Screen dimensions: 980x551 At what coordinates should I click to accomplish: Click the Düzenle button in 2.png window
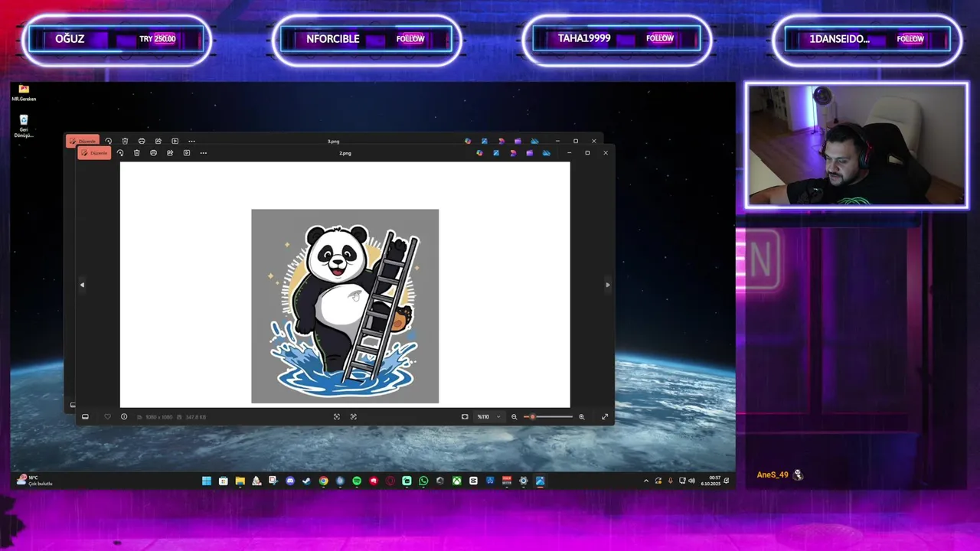(94, 153)
